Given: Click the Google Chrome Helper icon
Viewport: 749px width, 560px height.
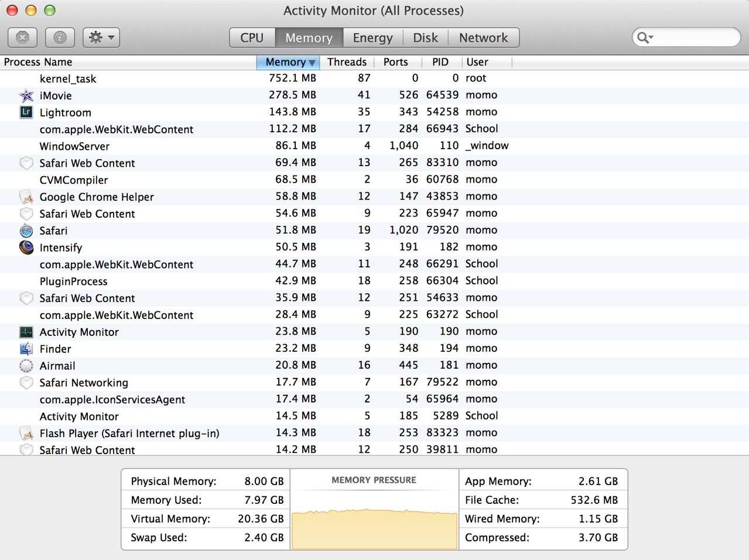Looking at the screenshot, I should [26, 197].
